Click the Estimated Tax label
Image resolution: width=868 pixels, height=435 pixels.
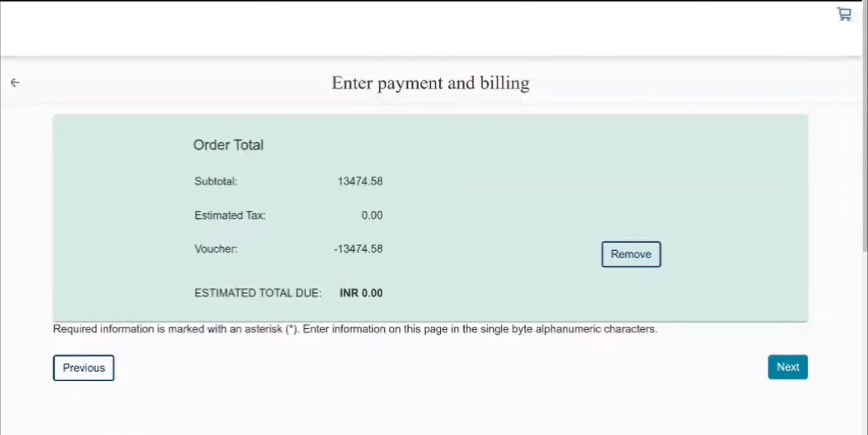coord(230,215)
